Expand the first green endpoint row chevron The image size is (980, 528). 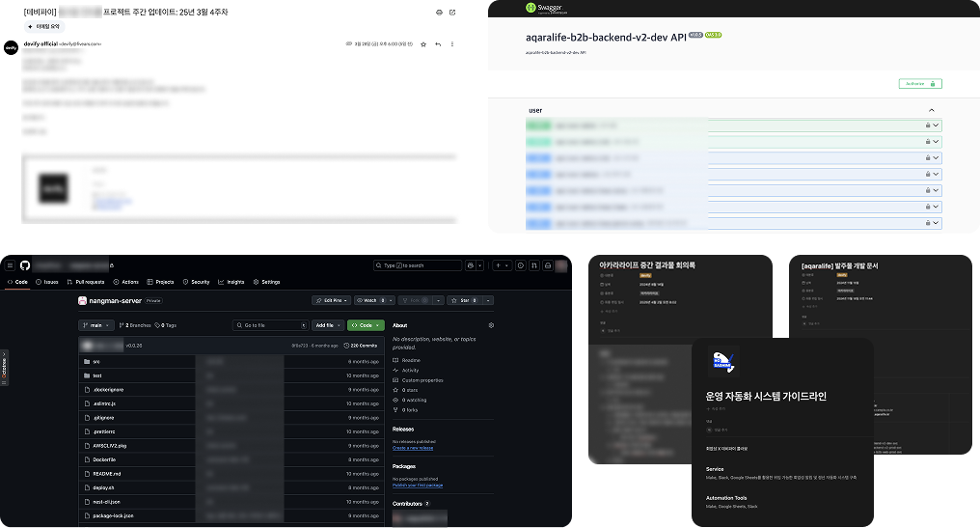pyautogui.click(x=936, y=125)
